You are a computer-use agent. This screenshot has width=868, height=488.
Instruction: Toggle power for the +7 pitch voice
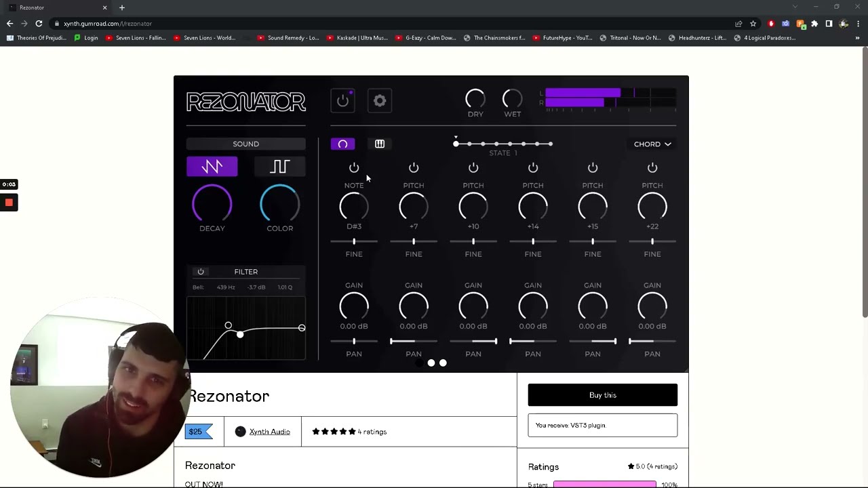pyautogui.click(x=414, y=167)
